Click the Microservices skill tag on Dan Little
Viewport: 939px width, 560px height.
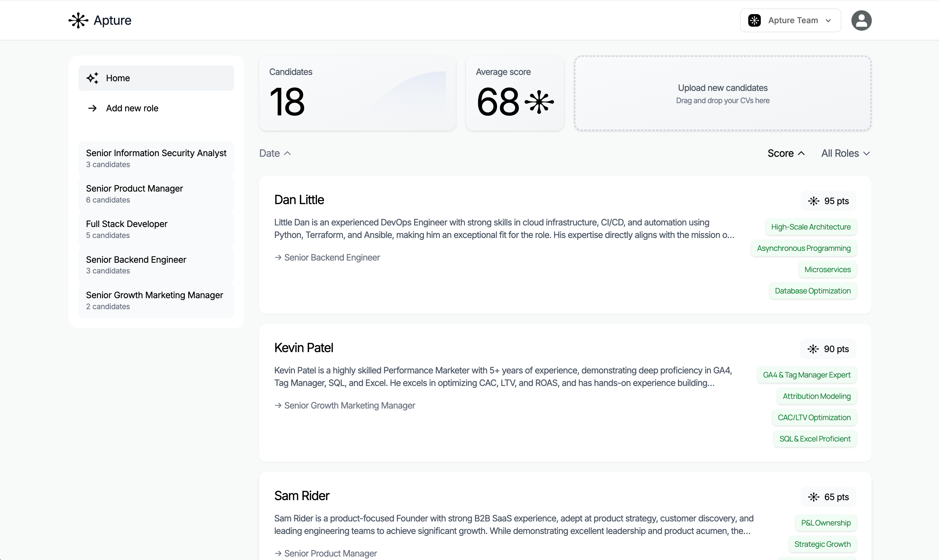point(827,269)
